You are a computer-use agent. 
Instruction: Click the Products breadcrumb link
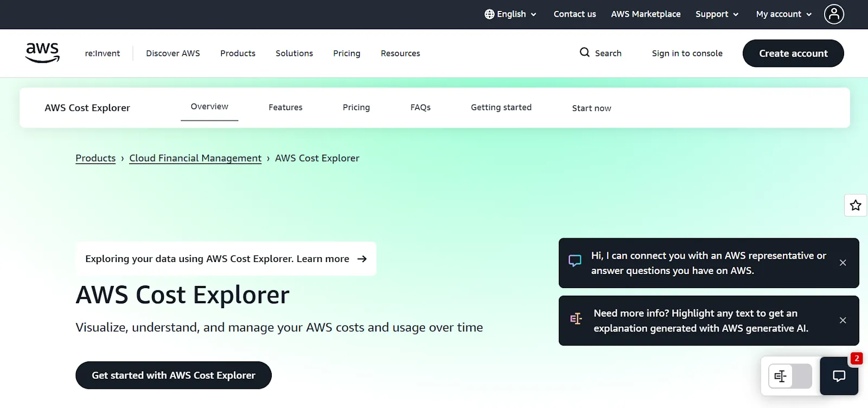click(95, 158)
